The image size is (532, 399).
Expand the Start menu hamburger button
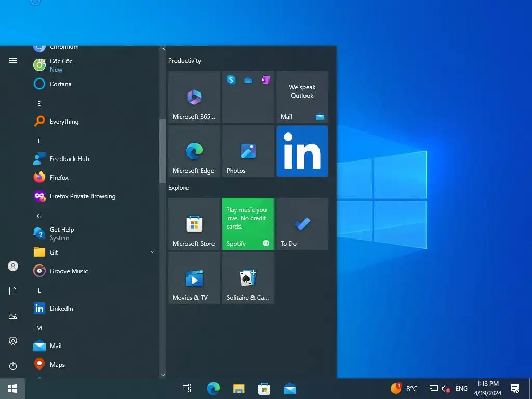[x=13, y=60]
